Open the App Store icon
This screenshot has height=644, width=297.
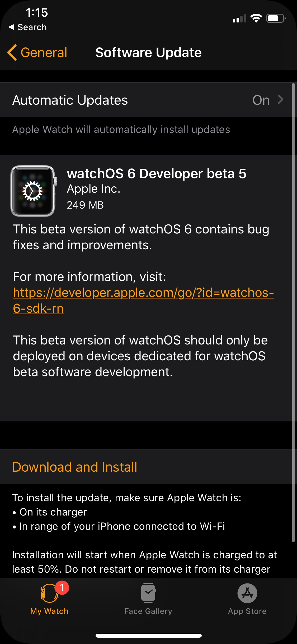tap(247, 593)
